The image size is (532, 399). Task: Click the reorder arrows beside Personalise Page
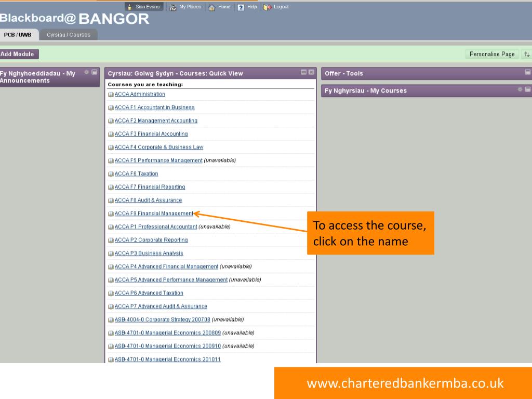pyautogui.click(x=527, y=54)
